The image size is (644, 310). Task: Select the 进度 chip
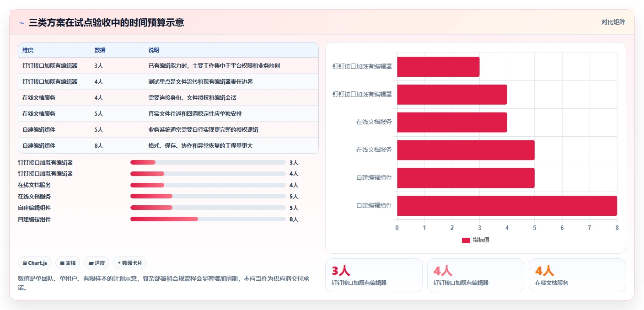pyautogui.click(x=97, y=263)
